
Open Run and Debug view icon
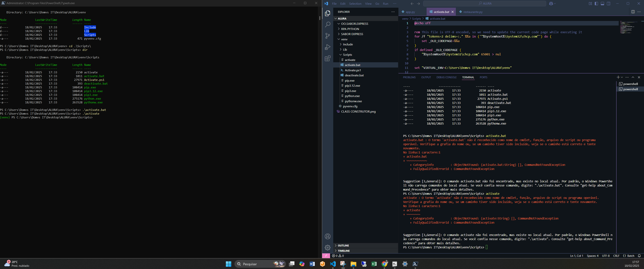point(327,47)
